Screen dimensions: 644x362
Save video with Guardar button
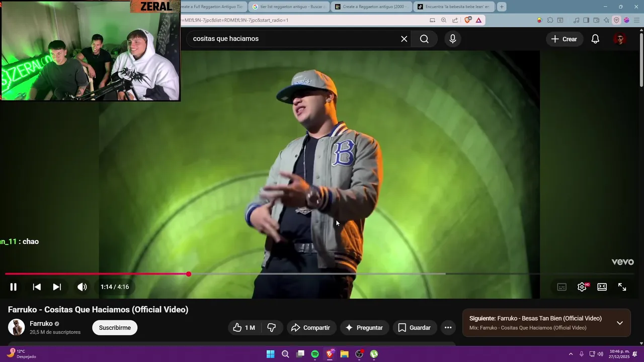pos(415,328)
